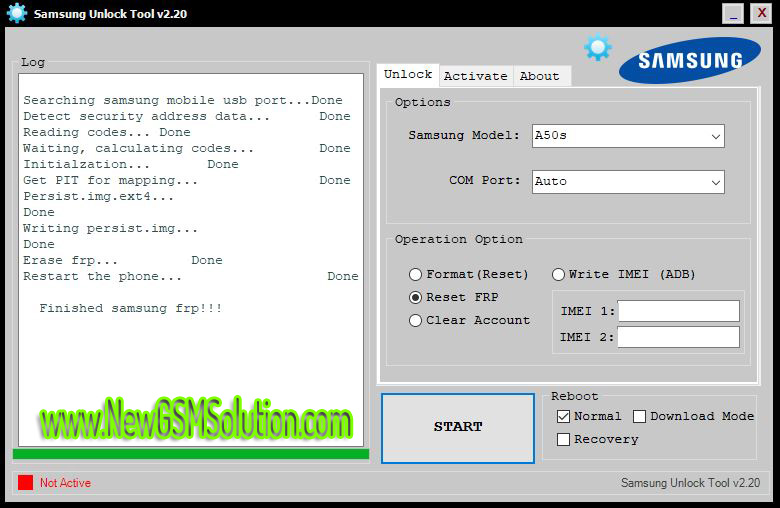
Task: Click the A50s model field
Action: click(628, 136)
